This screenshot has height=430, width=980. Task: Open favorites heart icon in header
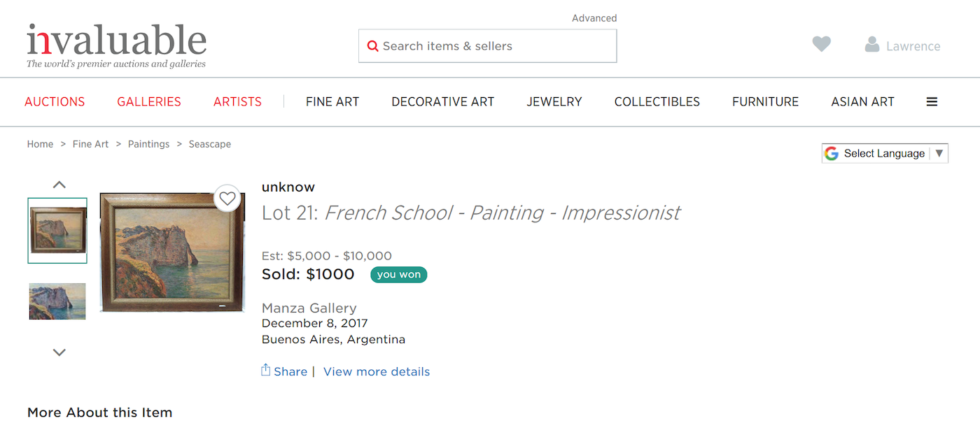pos(821,44)
